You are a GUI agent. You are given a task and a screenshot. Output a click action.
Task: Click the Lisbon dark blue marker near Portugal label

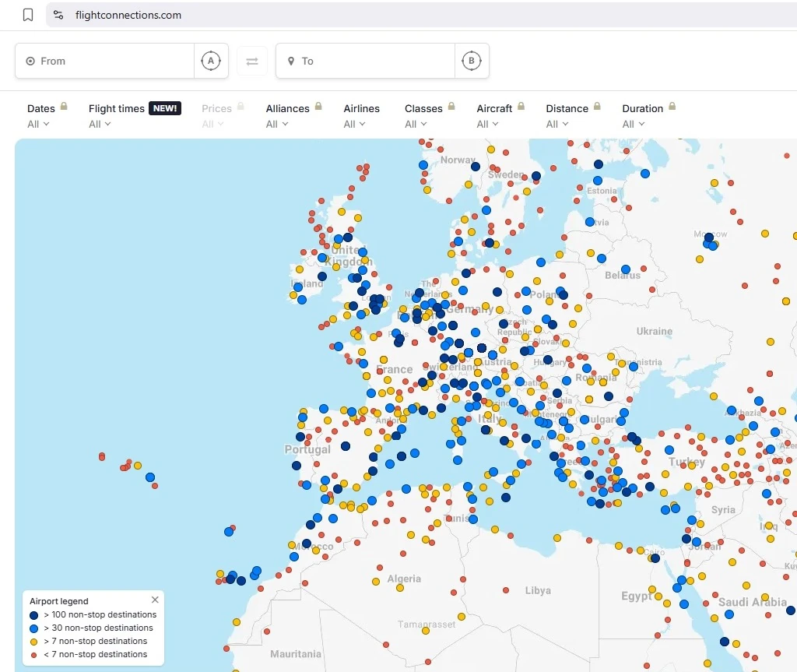click(x=297, y=466)
